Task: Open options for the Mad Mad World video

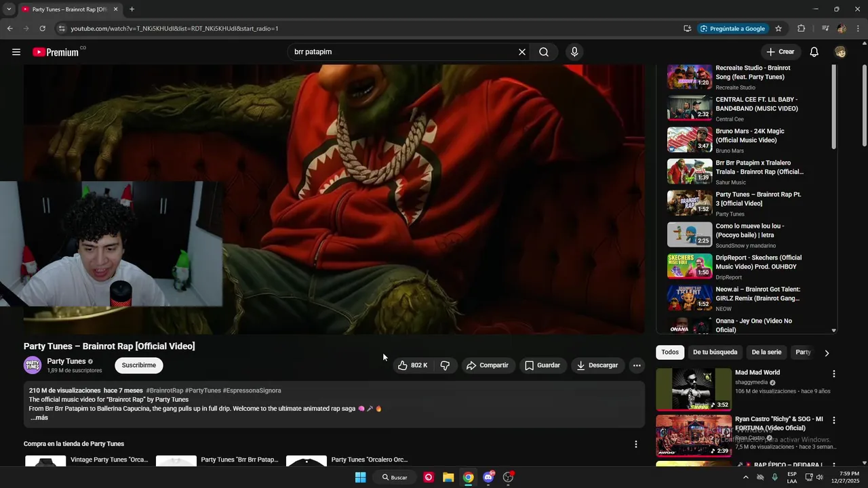Action: pyautogui.click(x=834, y=373)
